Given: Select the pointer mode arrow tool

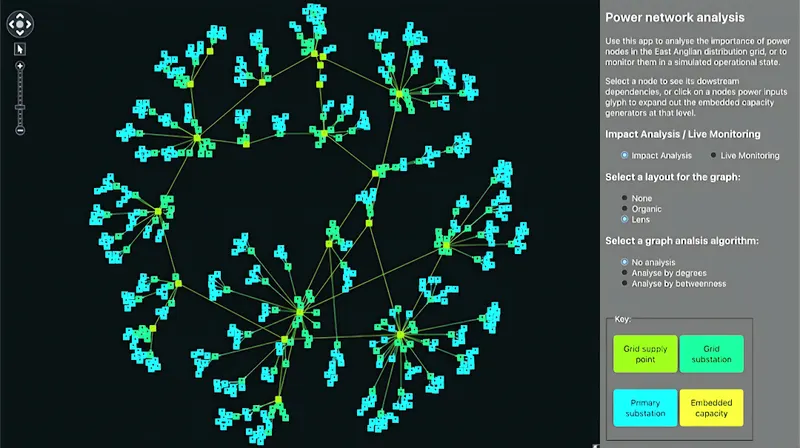Looking at the screenshot, I should coord(20,49).
